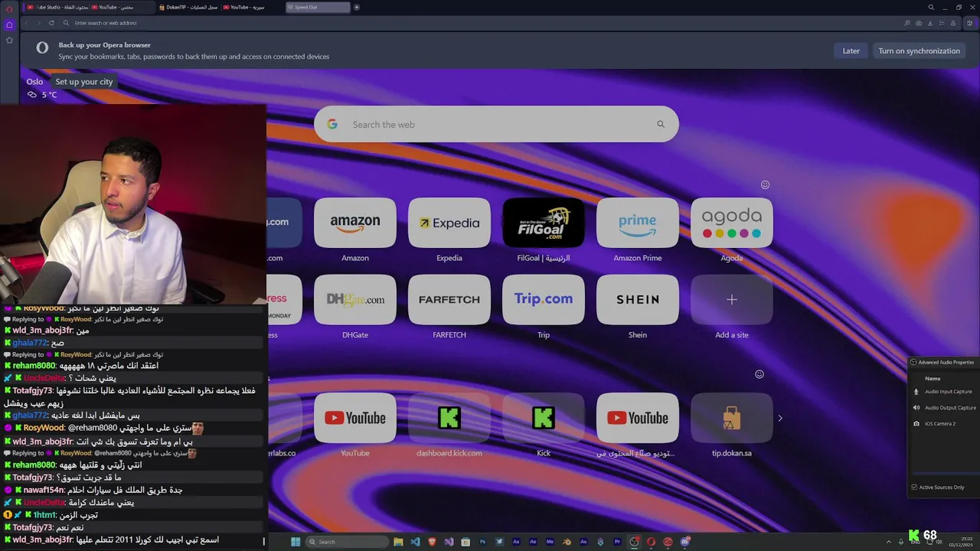Set up your city for weather

coord(84,82)
